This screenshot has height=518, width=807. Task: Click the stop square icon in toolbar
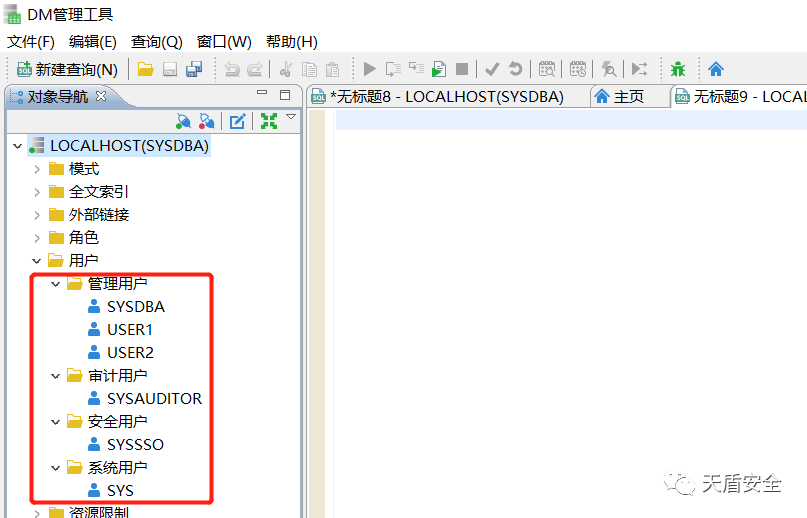(462, 69)
